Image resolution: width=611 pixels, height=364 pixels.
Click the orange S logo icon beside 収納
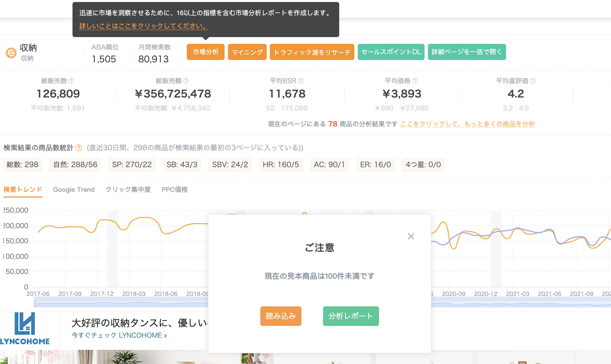[11, 53]
